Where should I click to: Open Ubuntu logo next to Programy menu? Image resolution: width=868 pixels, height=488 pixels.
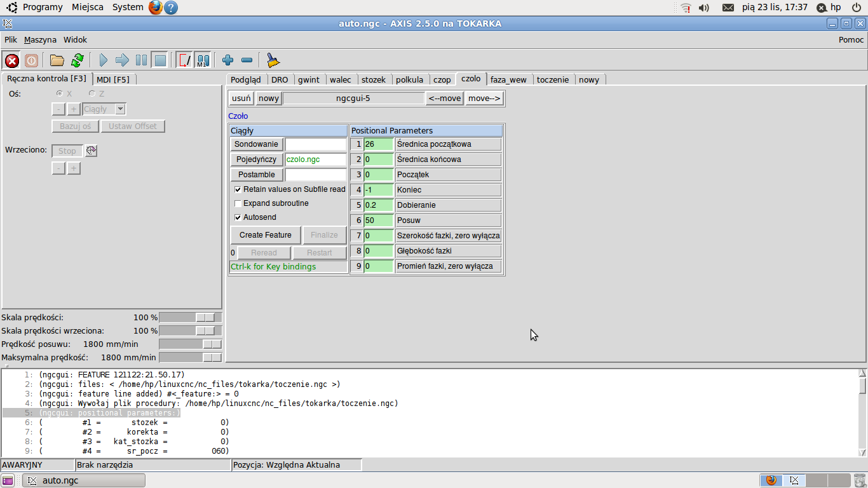(11, 8)
